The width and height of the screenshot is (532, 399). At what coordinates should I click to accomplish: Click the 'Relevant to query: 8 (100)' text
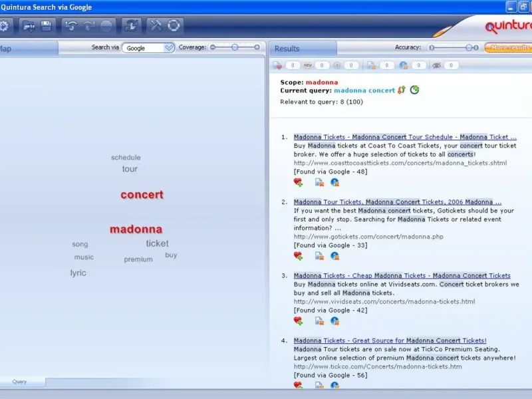pyautogui.click(x=322, y=102)
